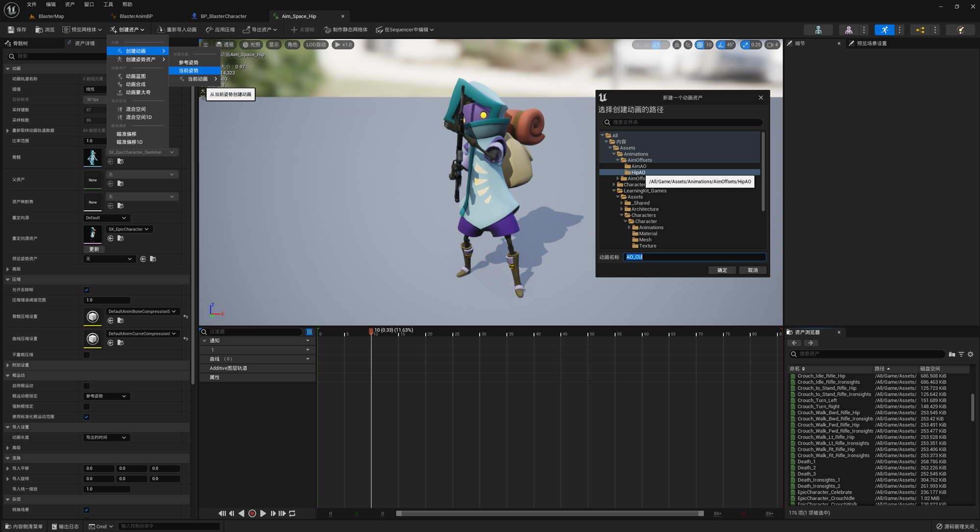Screen dimensions: 980x532
Task: Open the Output Log
Action: (65, 527)
